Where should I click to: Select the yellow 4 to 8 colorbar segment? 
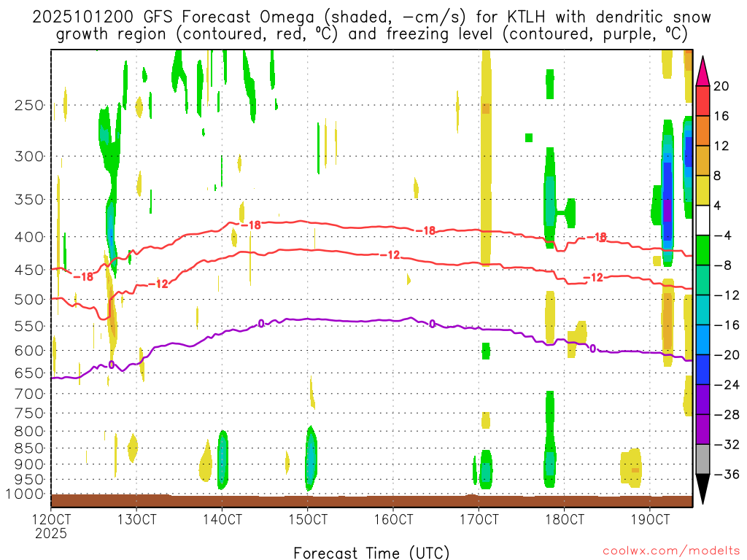(703, 190)
